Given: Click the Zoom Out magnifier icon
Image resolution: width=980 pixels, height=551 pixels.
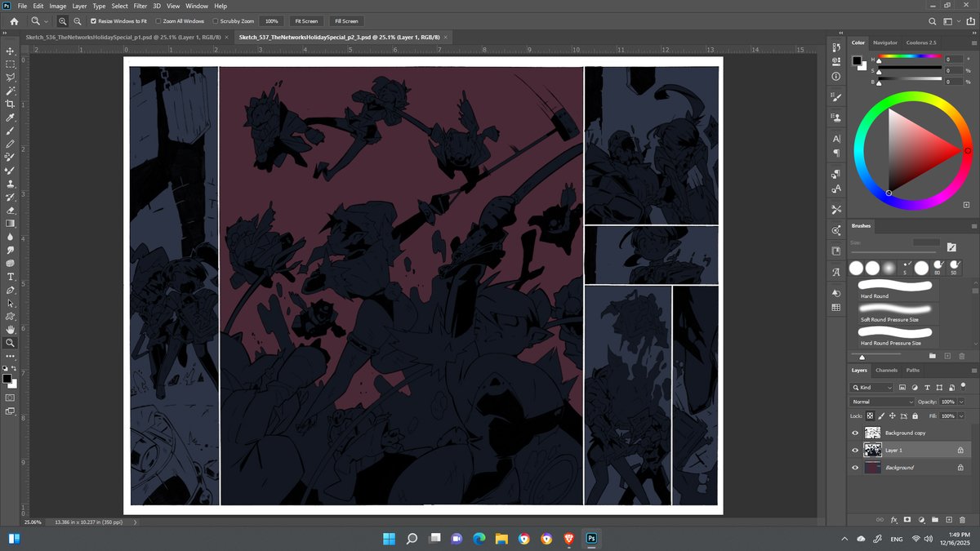Looking at the screenshot, I should click(77, 20).
